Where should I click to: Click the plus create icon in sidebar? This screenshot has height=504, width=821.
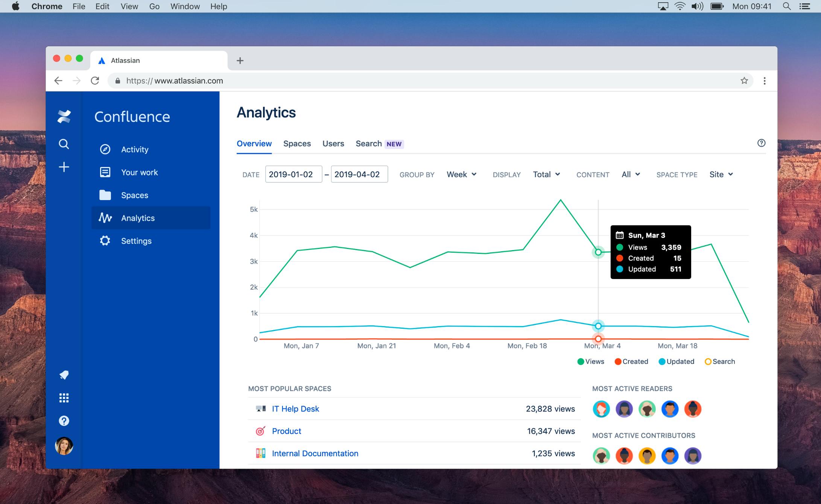click(x=64, y=167)
